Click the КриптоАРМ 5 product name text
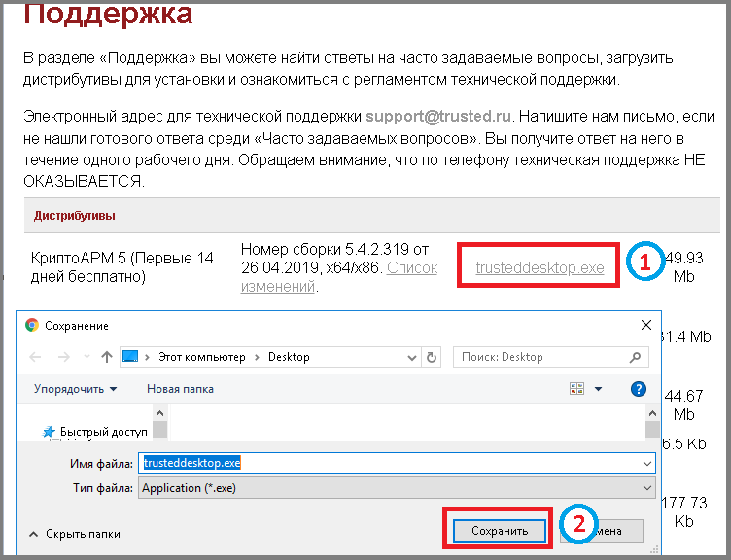This screenshot has height=560, width=731. pos(122,267)
